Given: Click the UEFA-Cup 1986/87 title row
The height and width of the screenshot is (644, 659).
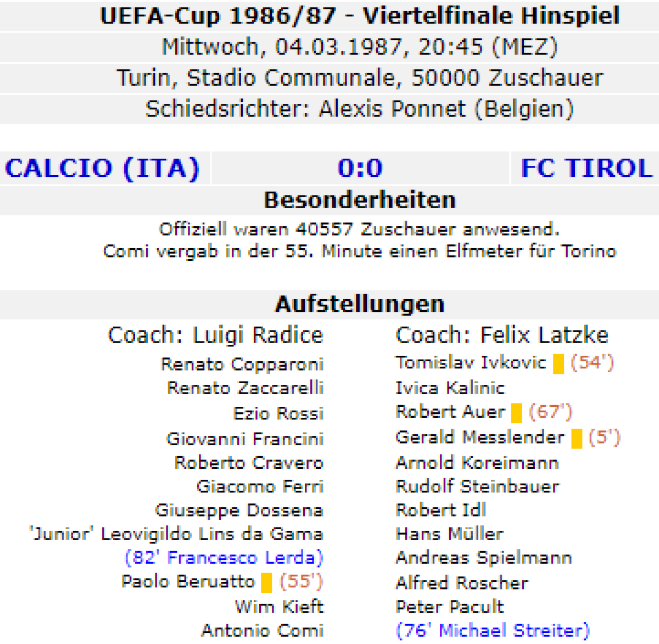Looking at the screenshot, I should point(360,15).
